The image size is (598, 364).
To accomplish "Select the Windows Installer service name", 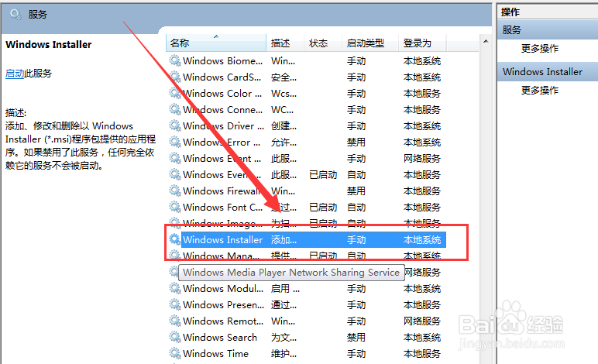I will [x=223, y=240].
